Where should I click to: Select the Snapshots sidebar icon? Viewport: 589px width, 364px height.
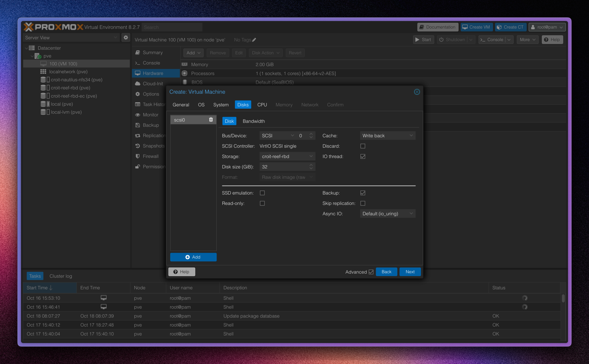(137, 146)
